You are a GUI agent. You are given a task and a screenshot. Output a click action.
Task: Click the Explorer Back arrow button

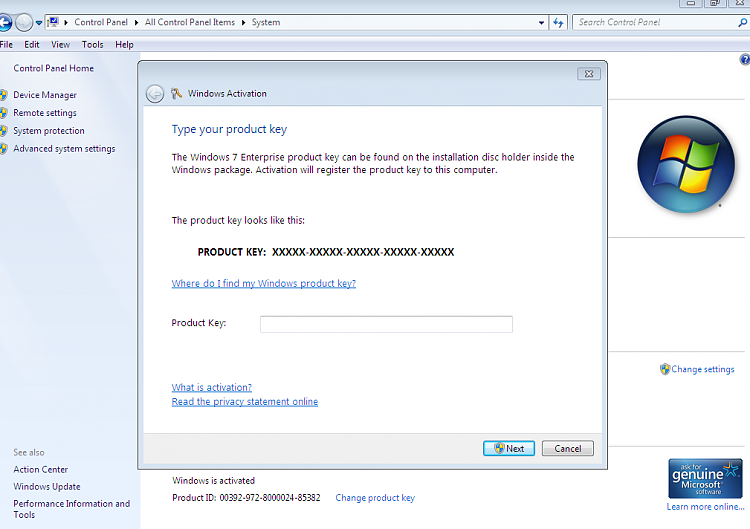click(x=4, y=22)
